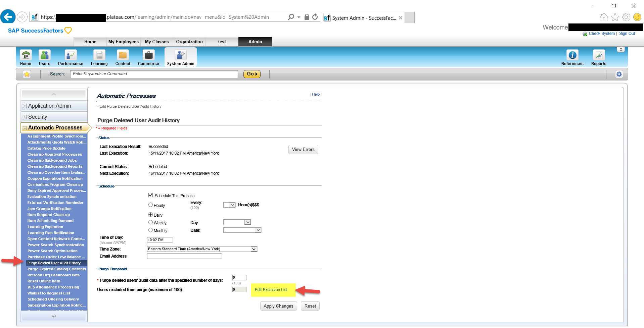Select Monthly schedule option

(151, 230)
